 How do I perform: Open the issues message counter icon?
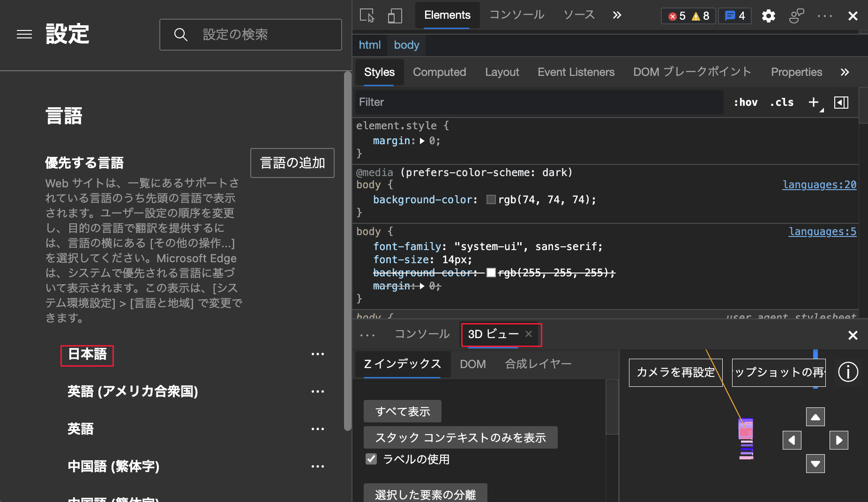click(734, 15)
